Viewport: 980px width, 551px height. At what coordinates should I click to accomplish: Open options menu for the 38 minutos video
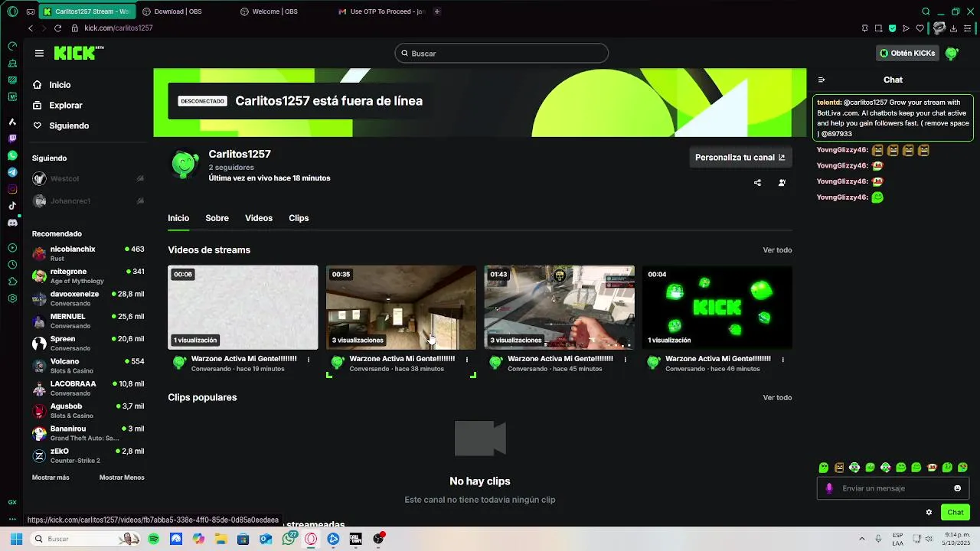pyautogui.click(x=467, y=359)
